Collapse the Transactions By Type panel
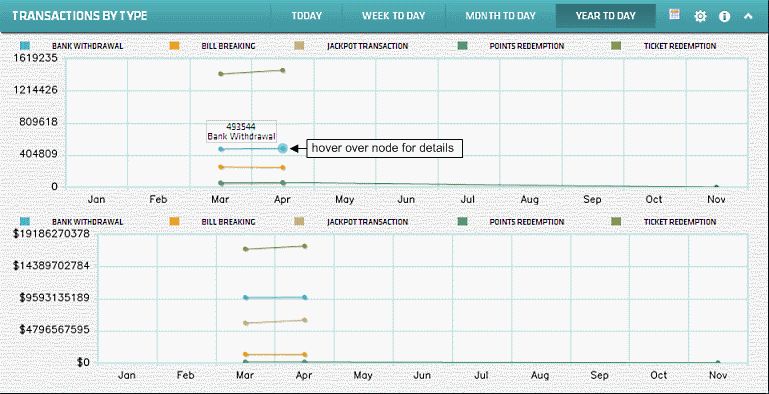769x394 pixels. (x=748, y=16)
